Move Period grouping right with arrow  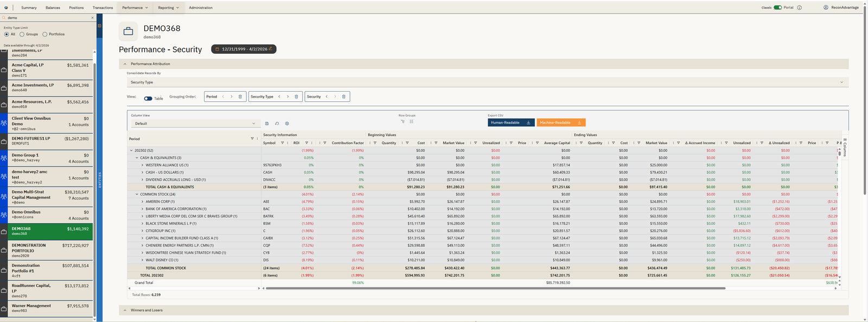232,96
